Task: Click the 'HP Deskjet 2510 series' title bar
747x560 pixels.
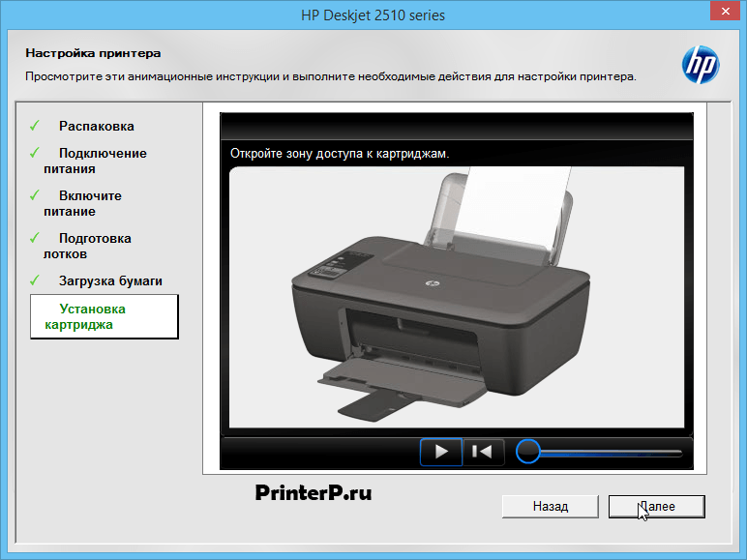Action: (x=373, y=15)
